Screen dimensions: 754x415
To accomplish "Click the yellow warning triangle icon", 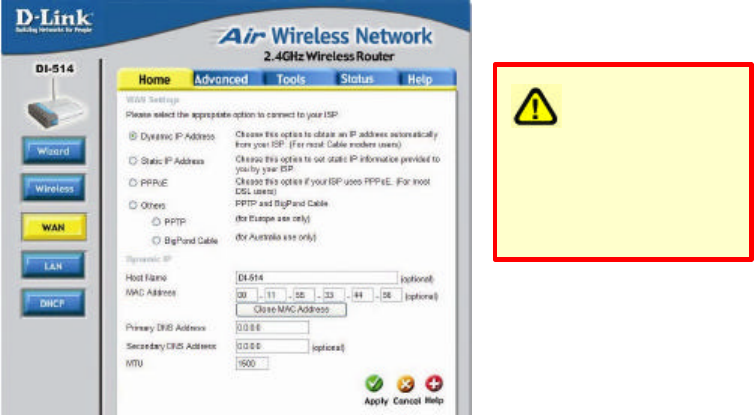I will coord(536,107).
